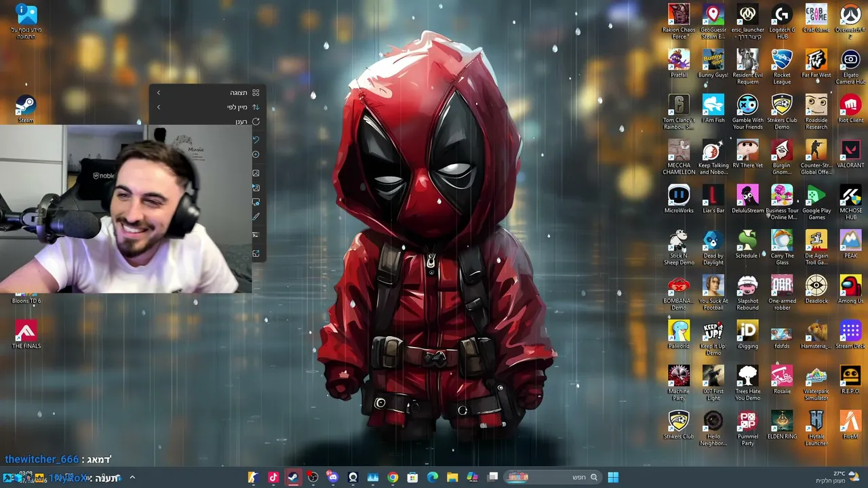The width and height of the screenshot is (868, 488).
Task: Select the iDigging desktop icon
Action: click(747, 334)
